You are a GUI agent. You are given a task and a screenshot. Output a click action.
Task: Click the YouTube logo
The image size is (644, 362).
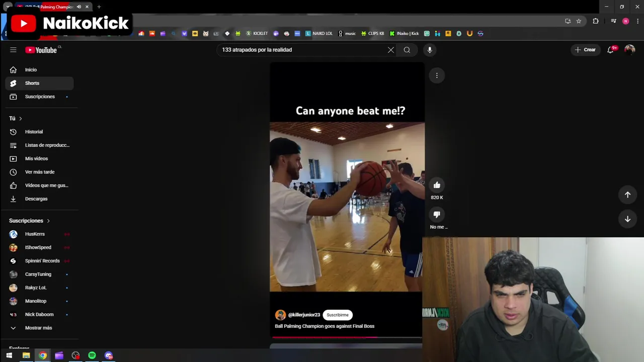[x=42, y=50]
